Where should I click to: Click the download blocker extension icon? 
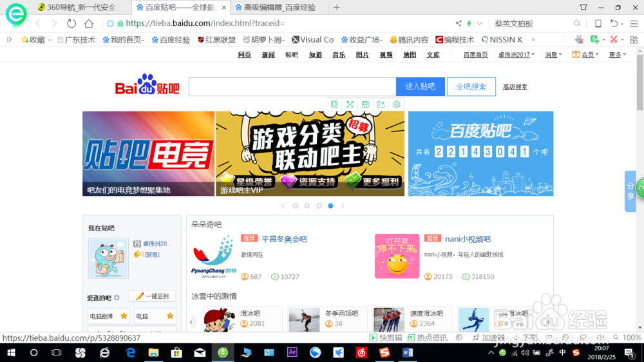(x=579, y=39)
